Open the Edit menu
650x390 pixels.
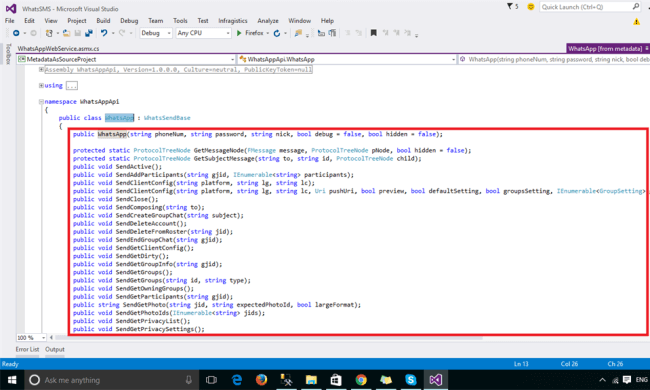(29, 21)
